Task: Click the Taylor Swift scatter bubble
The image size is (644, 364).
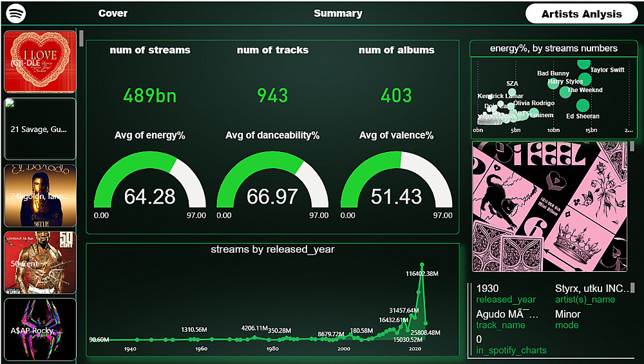Action: (x=583, y=64)
